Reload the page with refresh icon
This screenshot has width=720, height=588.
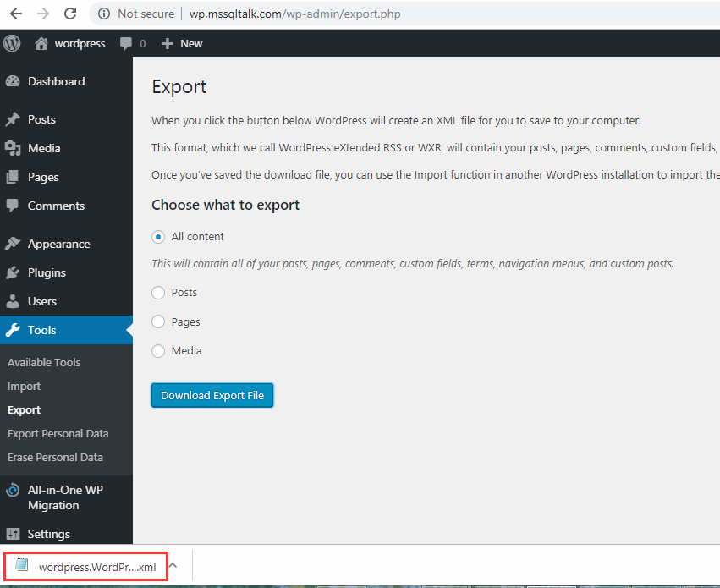pos(70,14)
